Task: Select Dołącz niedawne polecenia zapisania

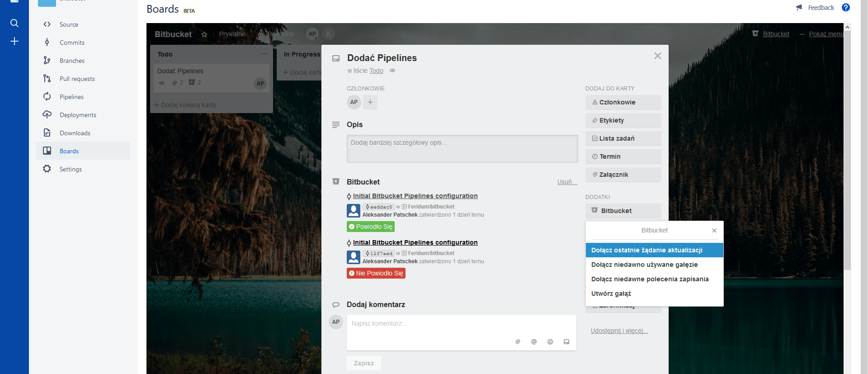Action: click(655, 279)
